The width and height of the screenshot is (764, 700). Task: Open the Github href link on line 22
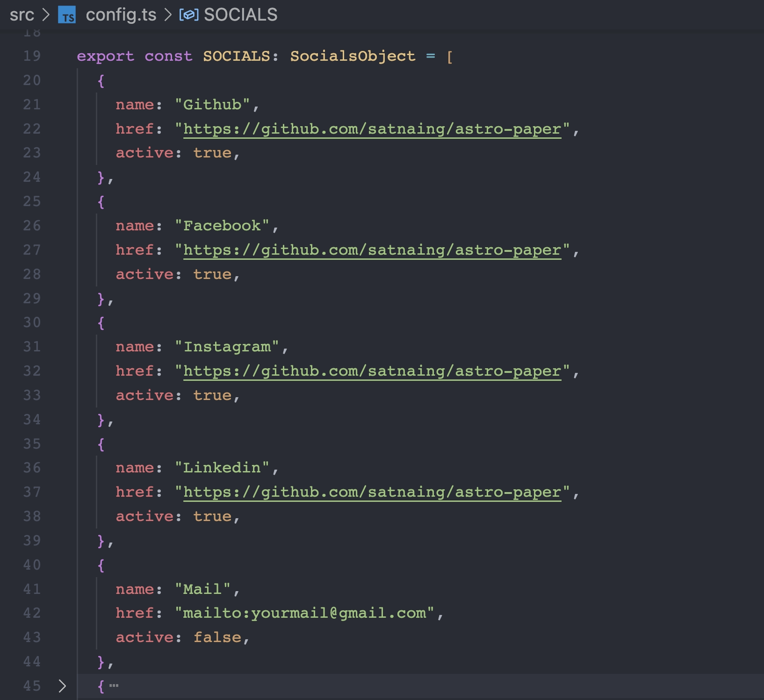372,129
